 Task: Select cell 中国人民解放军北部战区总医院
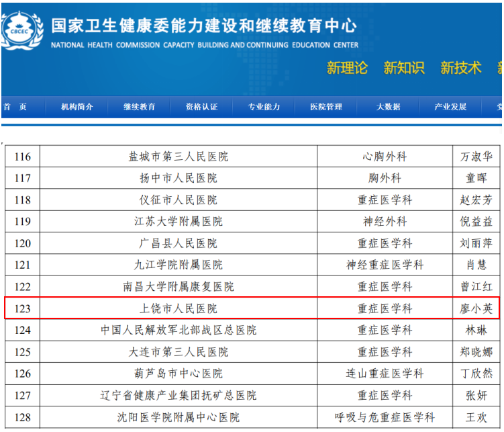[179, 330]
